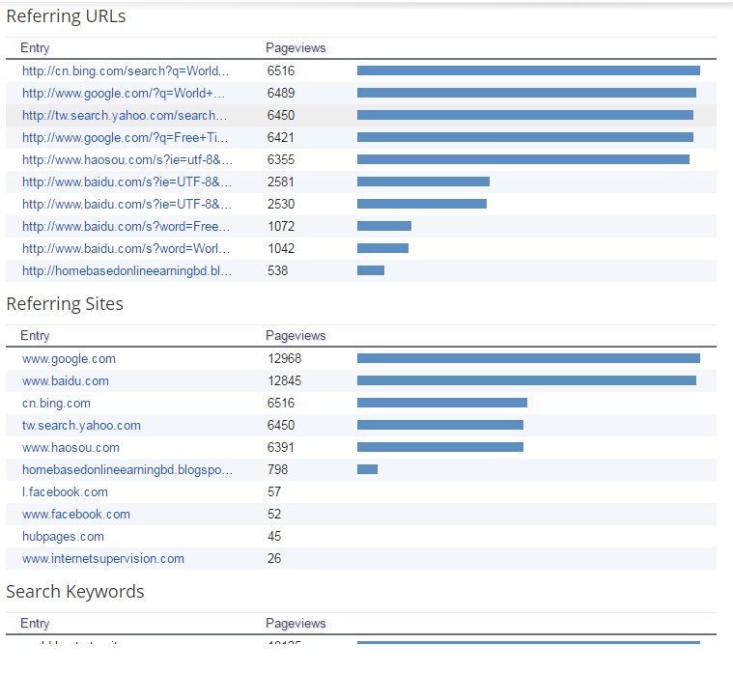The width and height of the screenshot is (733, 700).
Task: Open l.facebook.com referring site
Action: click(x=65, y=491)
